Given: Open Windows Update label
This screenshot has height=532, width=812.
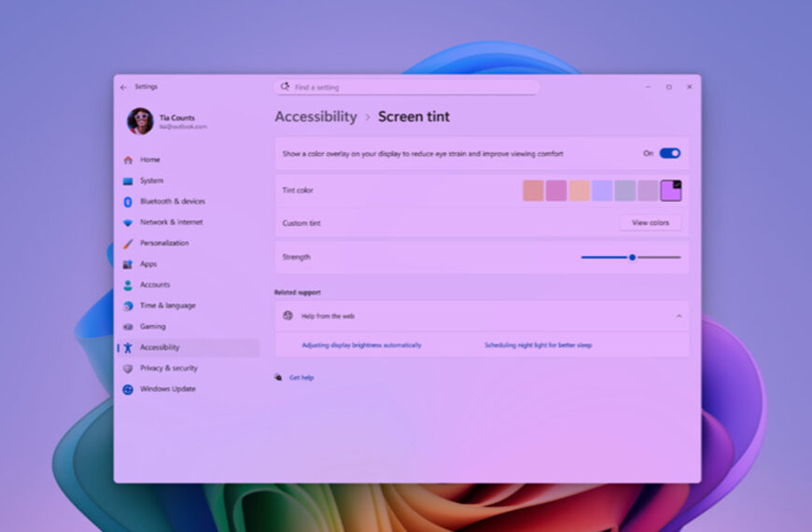Looking at the screenshot, I should [168, 388].
